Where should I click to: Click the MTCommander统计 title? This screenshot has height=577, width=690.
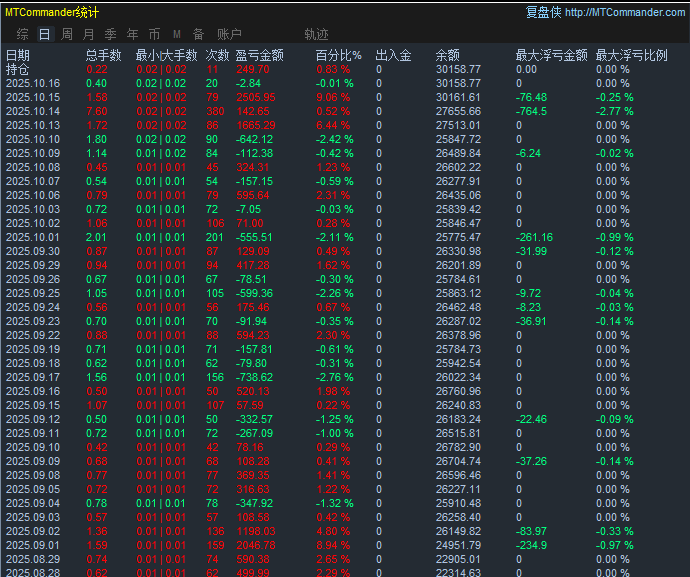pyautogui.click(x=52, y=12)
